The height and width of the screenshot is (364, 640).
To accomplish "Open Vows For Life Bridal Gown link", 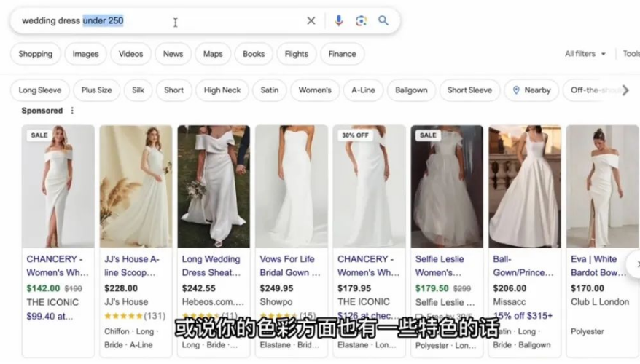I will (290, 266).
